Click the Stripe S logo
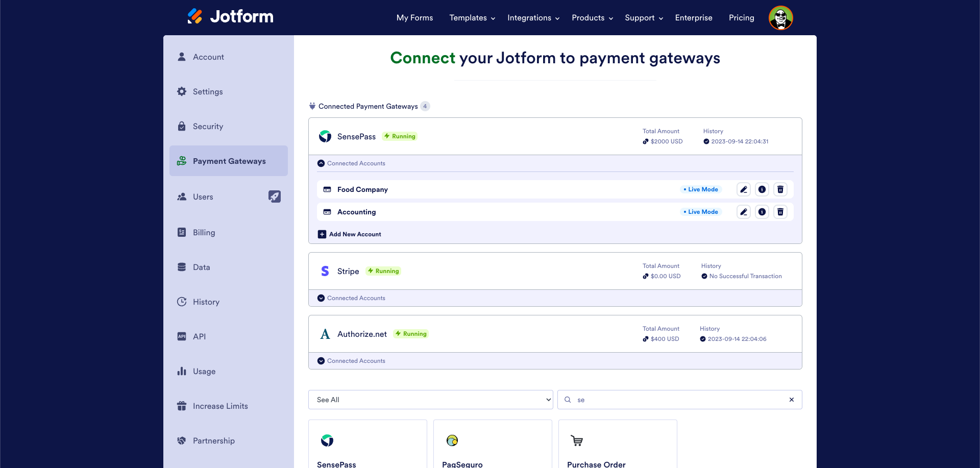The height and width of the screenshot is (468, 980). pyautogui.click(x=325, y=271)
